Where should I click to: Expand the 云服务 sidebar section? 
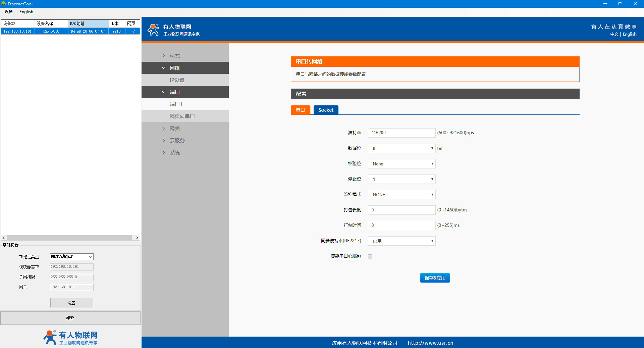(x=164, y=140)
